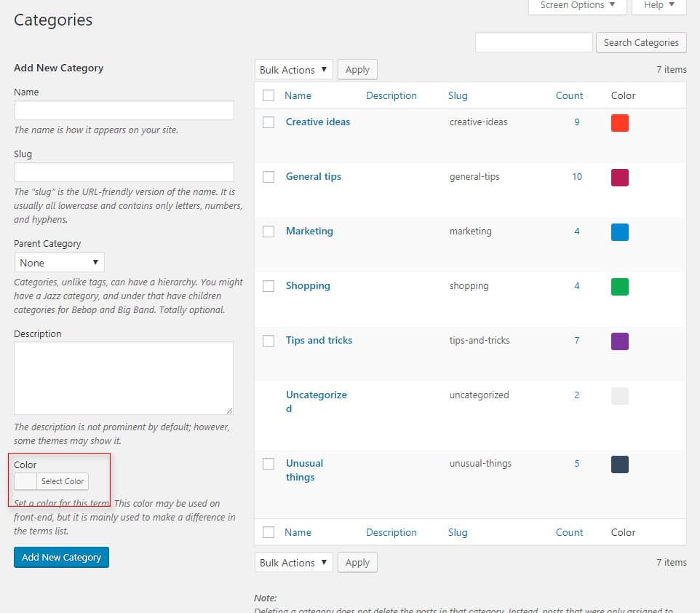700x613 pixels.
Task: Click the 'general-tips' slug text
Action: [474, 176]
